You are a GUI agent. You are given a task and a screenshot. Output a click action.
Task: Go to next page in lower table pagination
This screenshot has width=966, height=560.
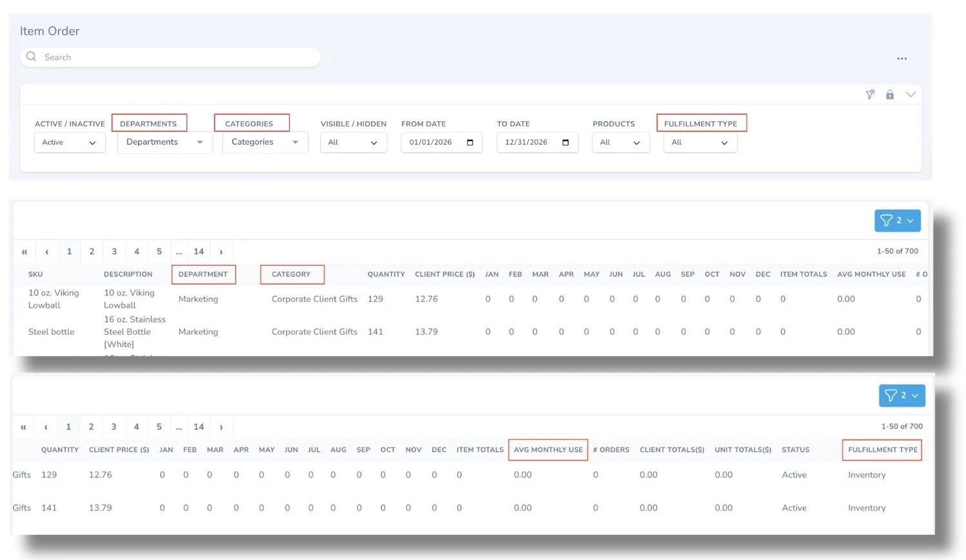[221, 427]
